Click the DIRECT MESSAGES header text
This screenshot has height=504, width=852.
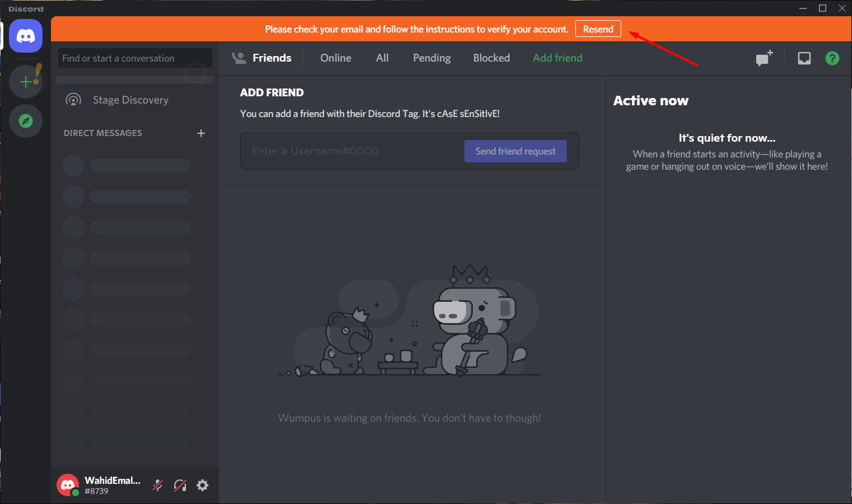(103, 133)
